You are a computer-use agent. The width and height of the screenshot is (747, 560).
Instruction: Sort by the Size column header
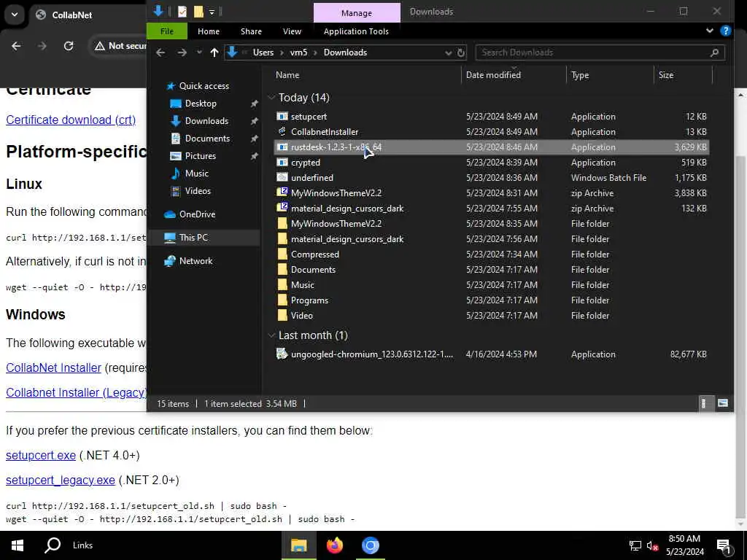(666, 75)
